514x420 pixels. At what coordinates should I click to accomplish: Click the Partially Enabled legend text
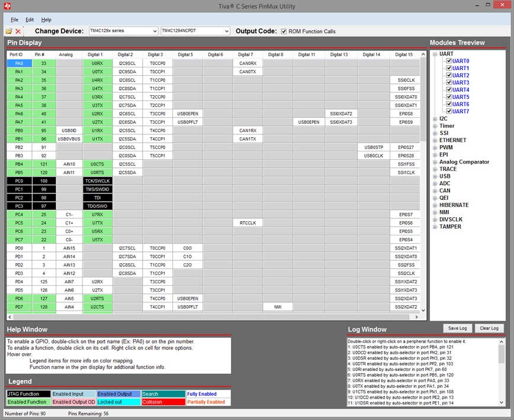point(206,402)
